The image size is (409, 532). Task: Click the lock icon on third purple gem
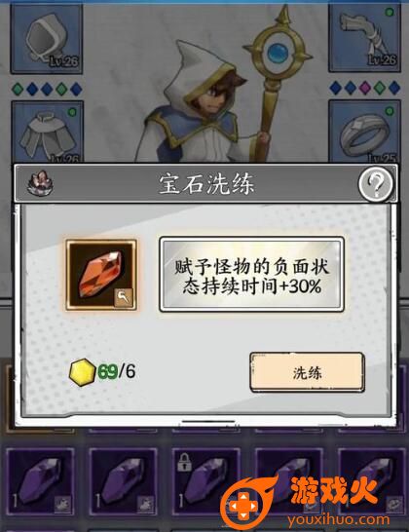coord(184,463)
